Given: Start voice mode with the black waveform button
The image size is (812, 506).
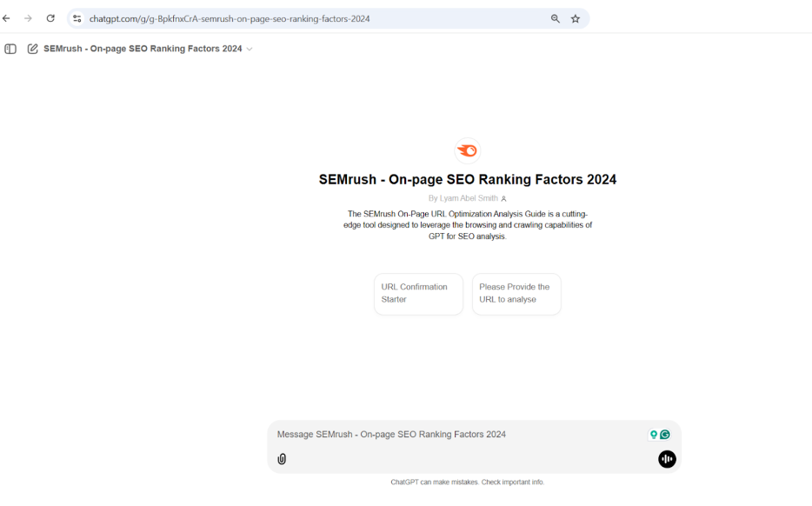Looking at the screenshot, I should click(667, 459).
